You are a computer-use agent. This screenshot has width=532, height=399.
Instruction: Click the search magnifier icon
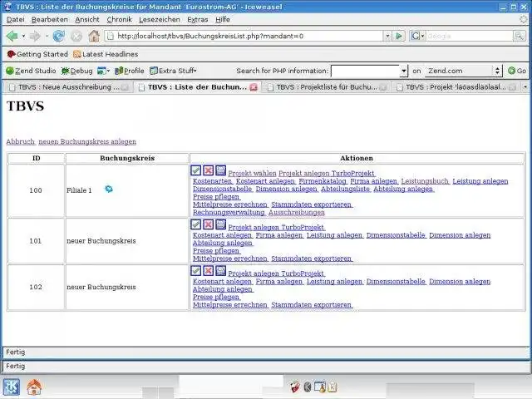[519, 36]
